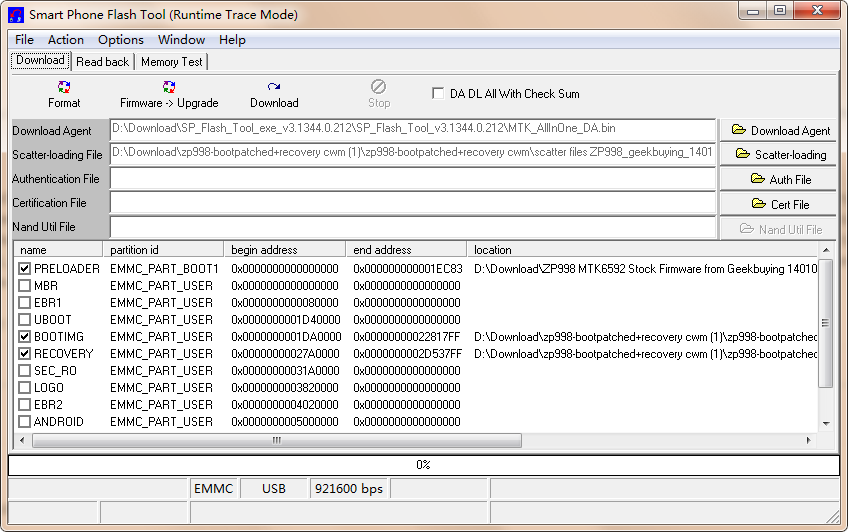Switch to the Memory Test tab
Screen dimensions: 848x532
tap(171, 62)
